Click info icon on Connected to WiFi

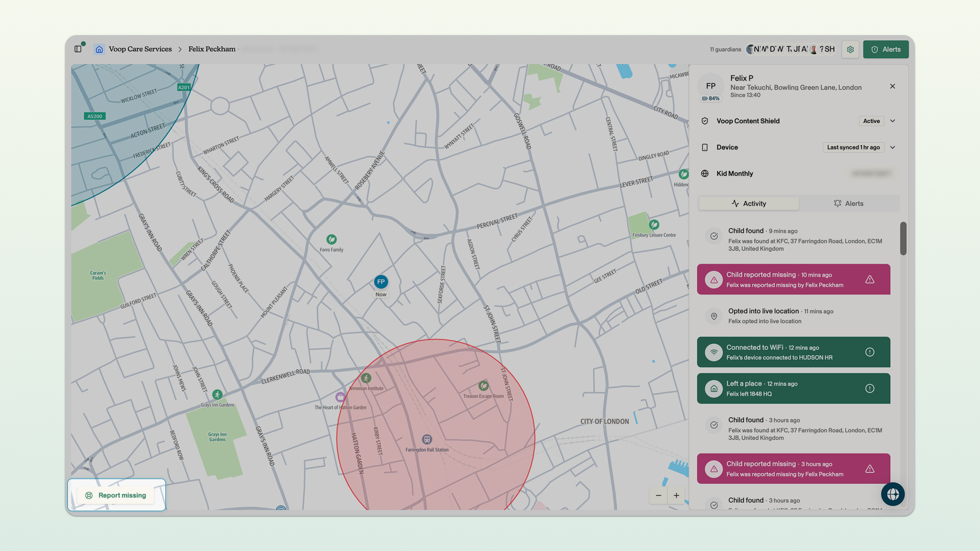(870, 352)
